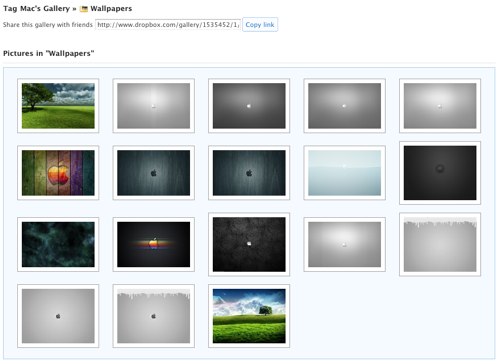
Task: Open the green field with cloudy sky thumbnail
Action: (x=58, y=106)
